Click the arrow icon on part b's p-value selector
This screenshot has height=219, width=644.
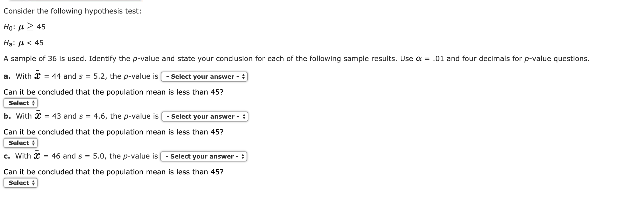click(x=244, y=117)
